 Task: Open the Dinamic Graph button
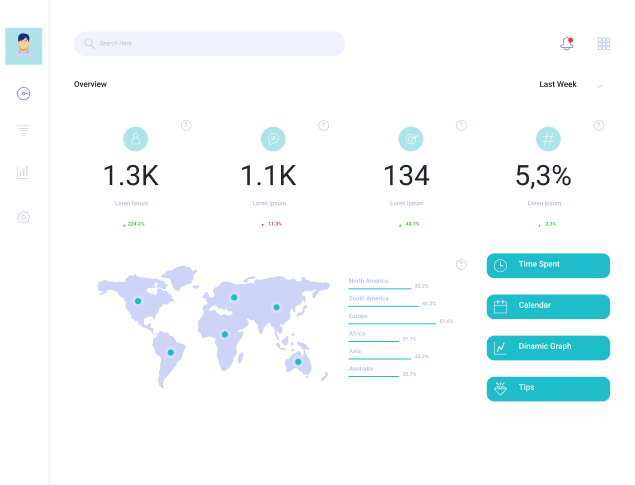click(548, 347)
